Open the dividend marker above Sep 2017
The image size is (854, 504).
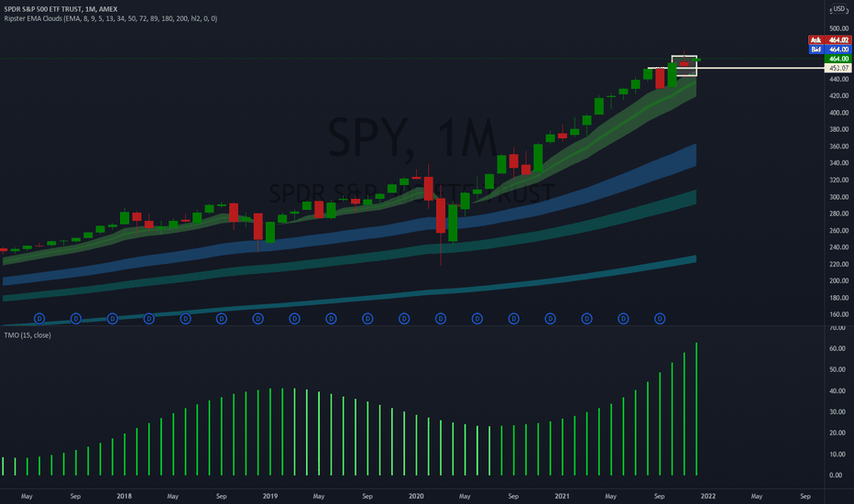click(76, 318)
